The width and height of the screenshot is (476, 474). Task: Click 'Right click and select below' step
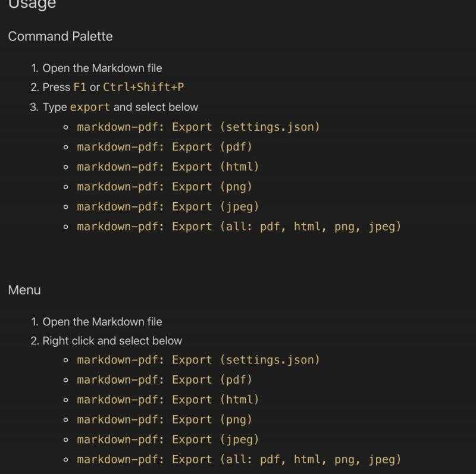point(112,341)
